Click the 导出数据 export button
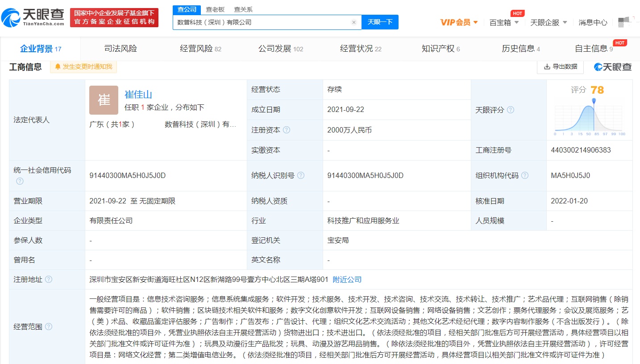 [561, 66]
